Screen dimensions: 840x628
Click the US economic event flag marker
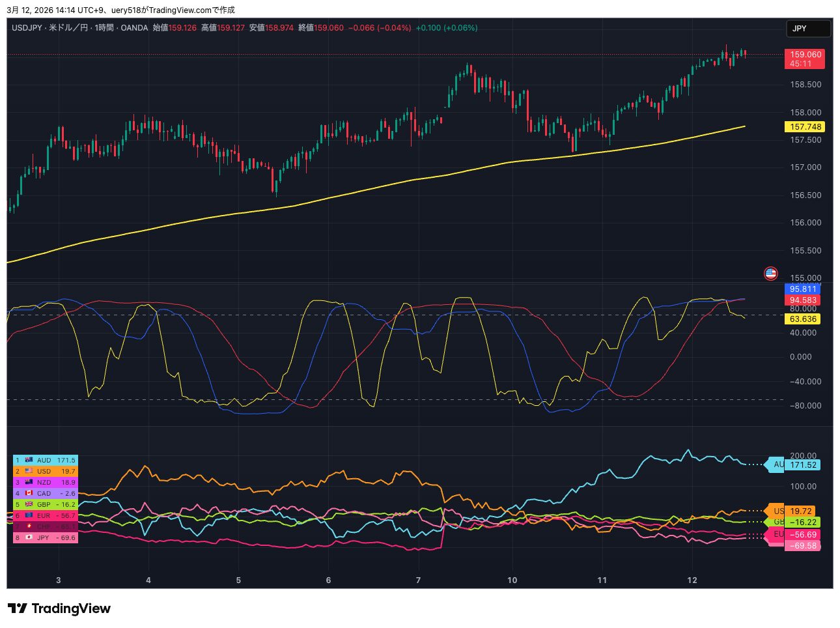coord(770,274)
